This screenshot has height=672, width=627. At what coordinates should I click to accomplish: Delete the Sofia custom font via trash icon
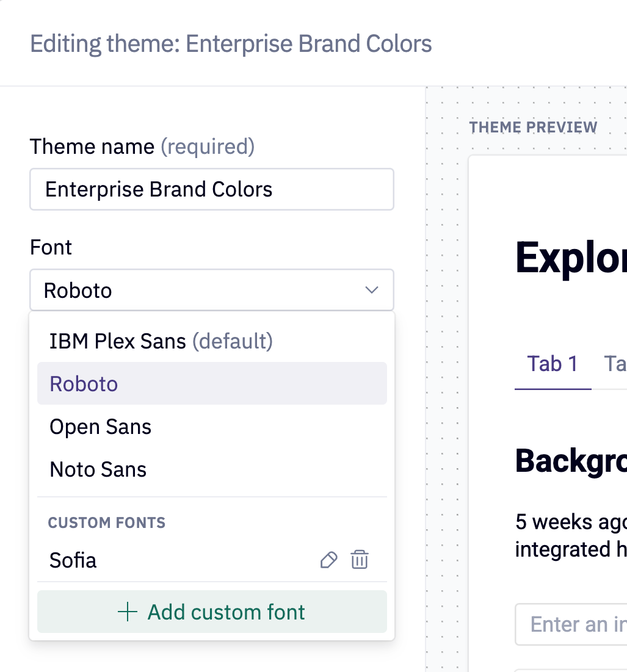360,560
